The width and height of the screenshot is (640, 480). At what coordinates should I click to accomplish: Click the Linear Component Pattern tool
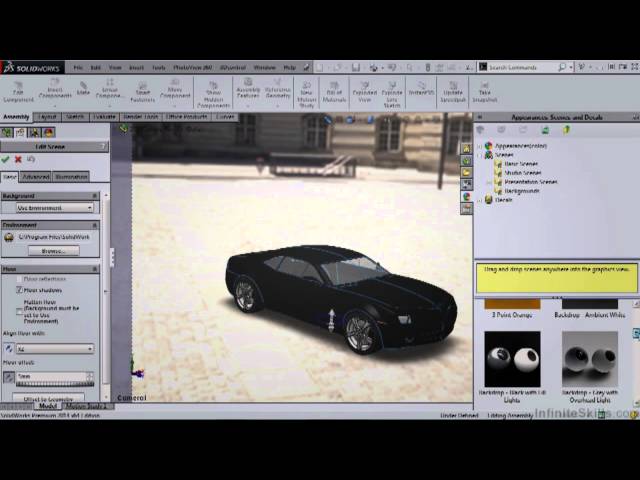click(109, 89)
